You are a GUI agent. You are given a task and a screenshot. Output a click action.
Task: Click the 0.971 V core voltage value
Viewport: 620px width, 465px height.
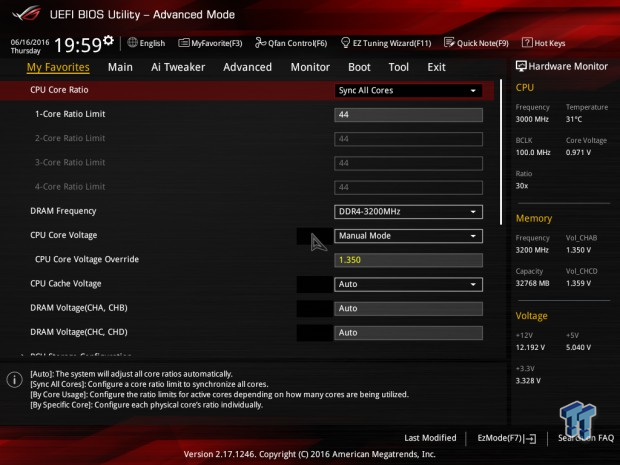click(x=578, y=152)
